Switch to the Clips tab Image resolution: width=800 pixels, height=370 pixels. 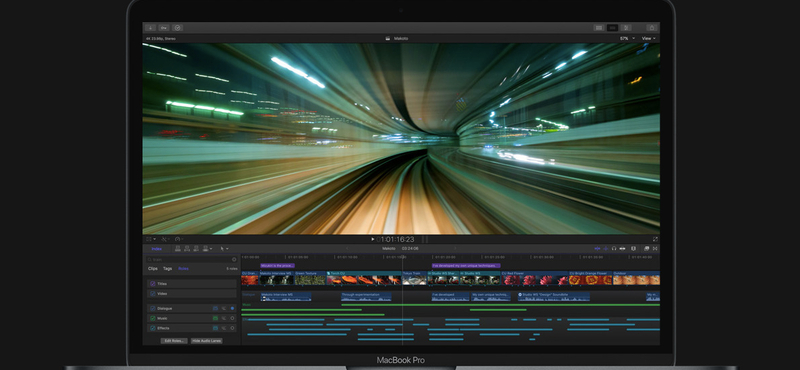[153, 268]
